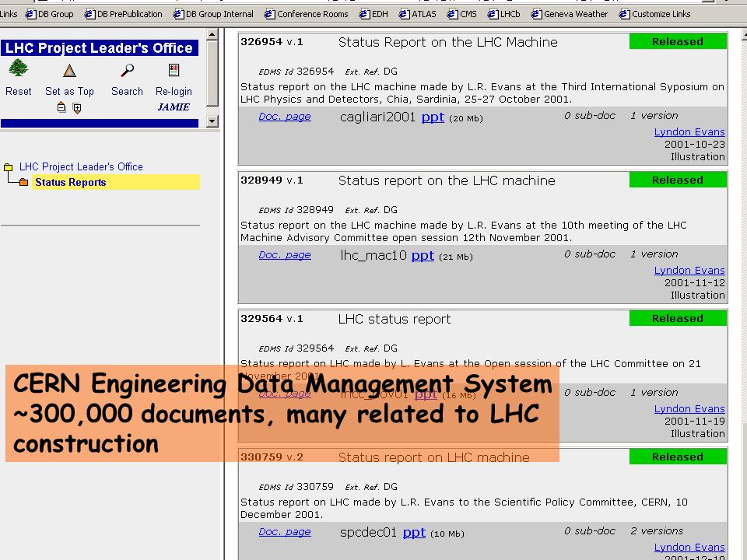Click the LHC Project Leader's Office folder icon
Screen dimensions: 747x560
[8, 167]
